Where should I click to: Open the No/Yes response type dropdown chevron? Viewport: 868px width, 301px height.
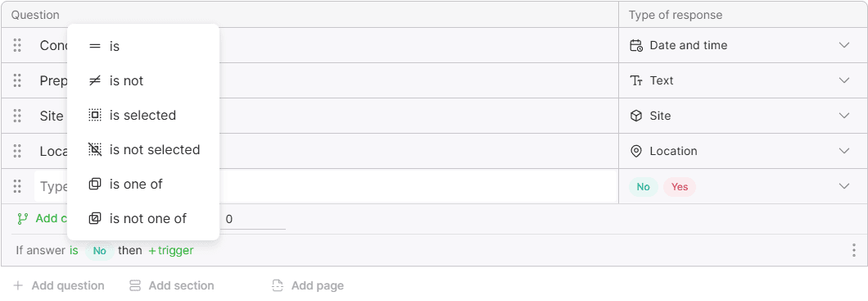point(844,186)
